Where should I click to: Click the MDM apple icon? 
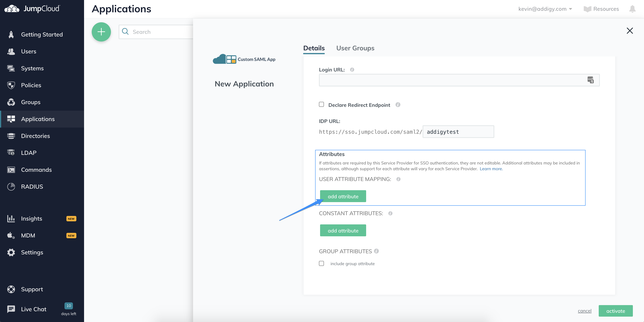tap(11, 235)
